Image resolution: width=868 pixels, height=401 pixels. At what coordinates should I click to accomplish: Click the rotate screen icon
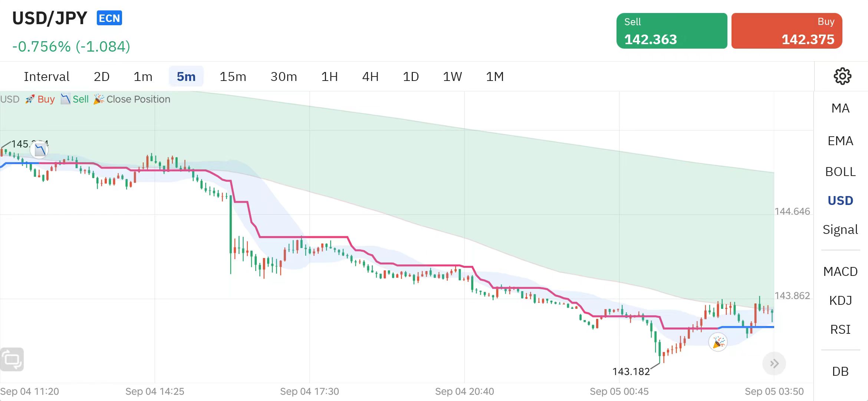[12, 359]
